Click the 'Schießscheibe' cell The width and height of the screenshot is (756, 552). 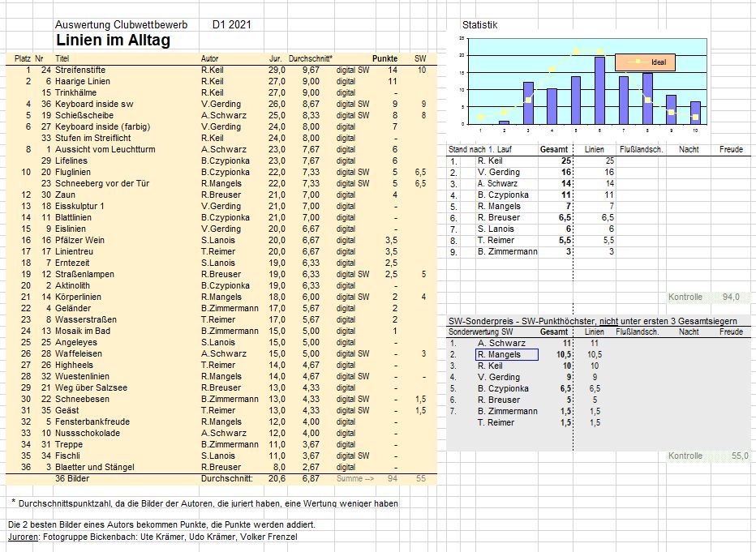[84, 115]
